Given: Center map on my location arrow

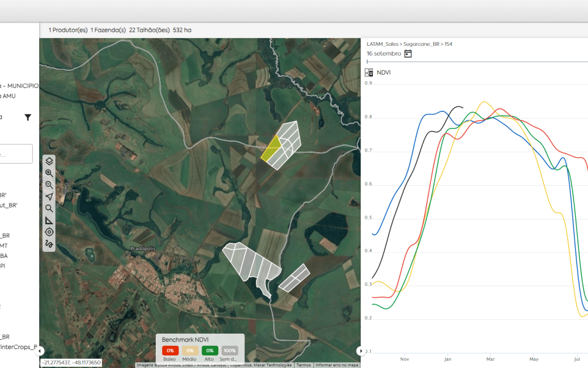Looking at the screenshot, I should click(49, 197).
